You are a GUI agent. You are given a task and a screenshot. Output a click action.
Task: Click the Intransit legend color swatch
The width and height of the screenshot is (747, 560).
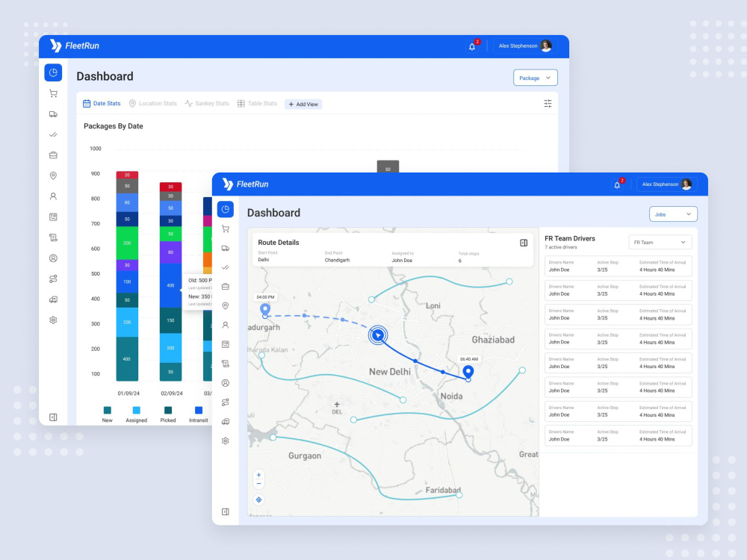pyautogui.click(x=199, y=410)
